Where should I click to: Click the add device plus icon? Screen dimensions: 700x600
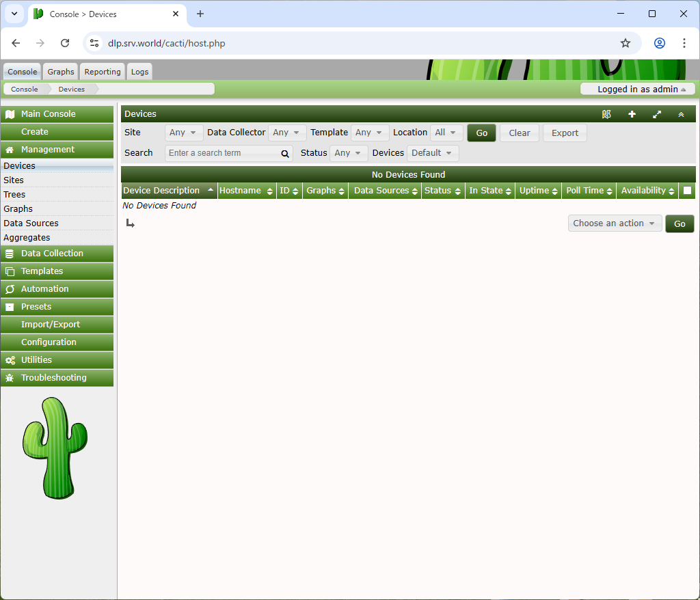(632, 114)
